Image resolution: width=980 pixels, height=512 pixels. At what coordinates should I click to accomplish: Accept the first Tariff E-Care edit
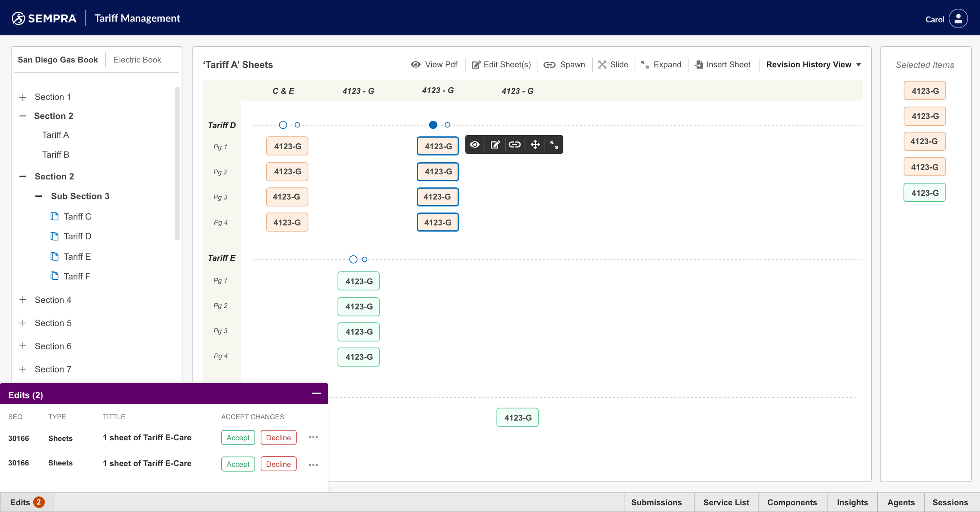[x=238, y=438]
